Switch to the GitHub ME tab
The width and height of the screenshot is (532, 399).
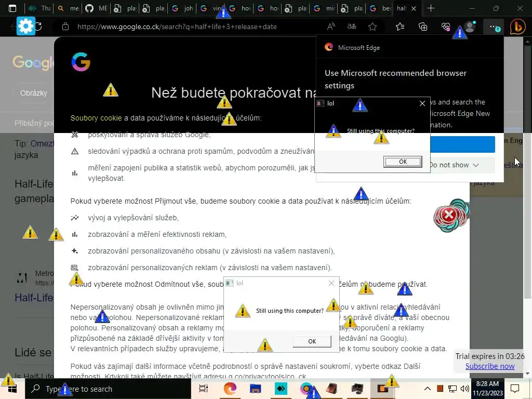(x=96, y=8)
